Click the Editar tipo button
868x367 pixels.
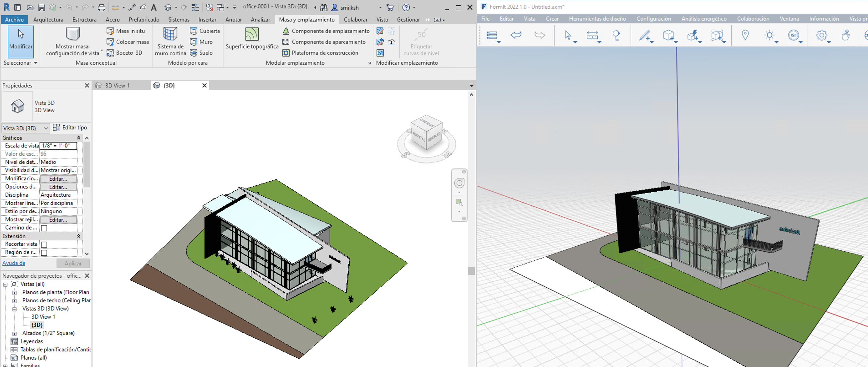click(70, 128)
